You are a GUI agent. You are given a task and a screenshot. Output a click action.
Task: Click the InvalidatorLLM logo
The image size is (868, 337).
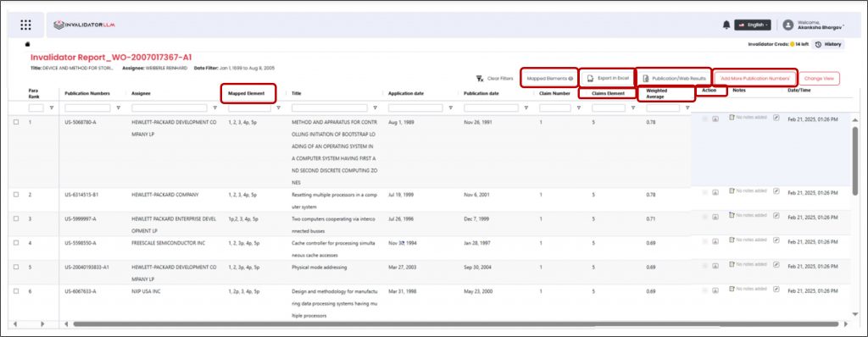84,25
